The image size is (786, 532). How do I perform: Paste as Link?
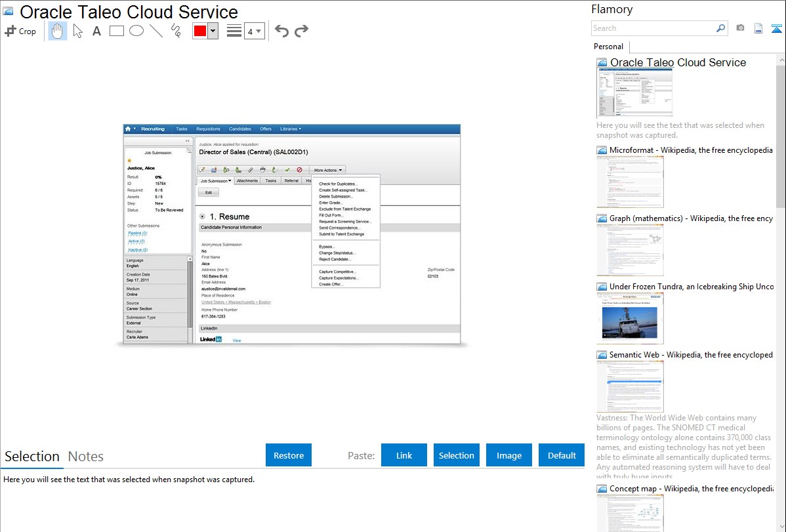[x=404, y=455]
